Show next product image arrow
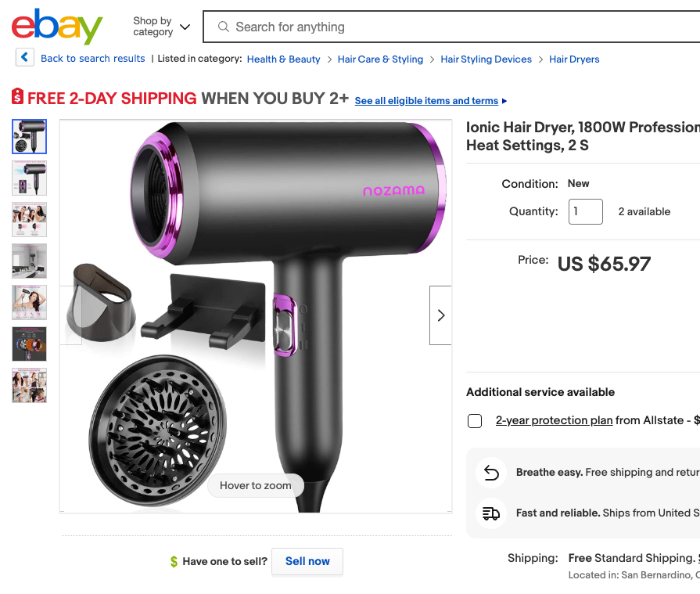This screenshot has width=700, height=594. click(x=440, y=315)
